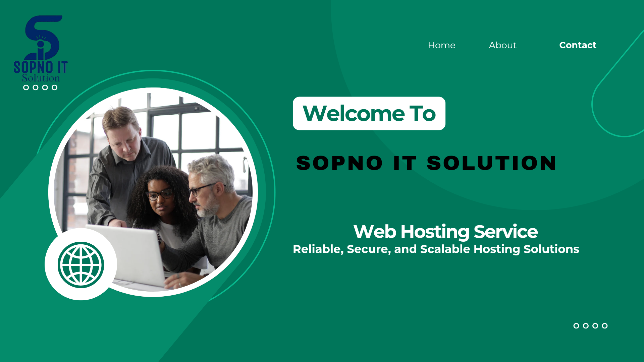
Task: Open the About menu item
Action: pyautogui.click(x=502, y=45)
